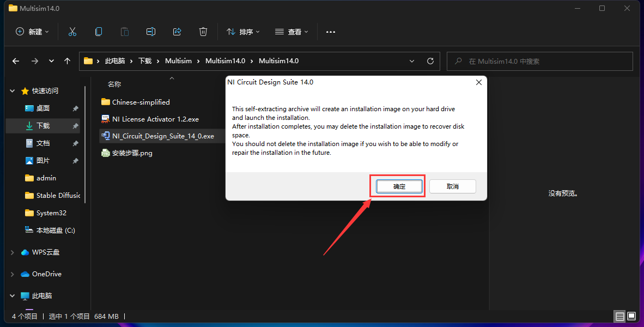Click the Cut scissors icon

[x=72, y=32]
